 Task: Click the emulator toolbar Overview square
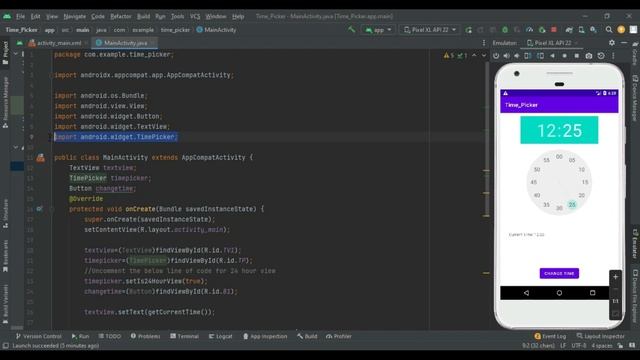577,56
